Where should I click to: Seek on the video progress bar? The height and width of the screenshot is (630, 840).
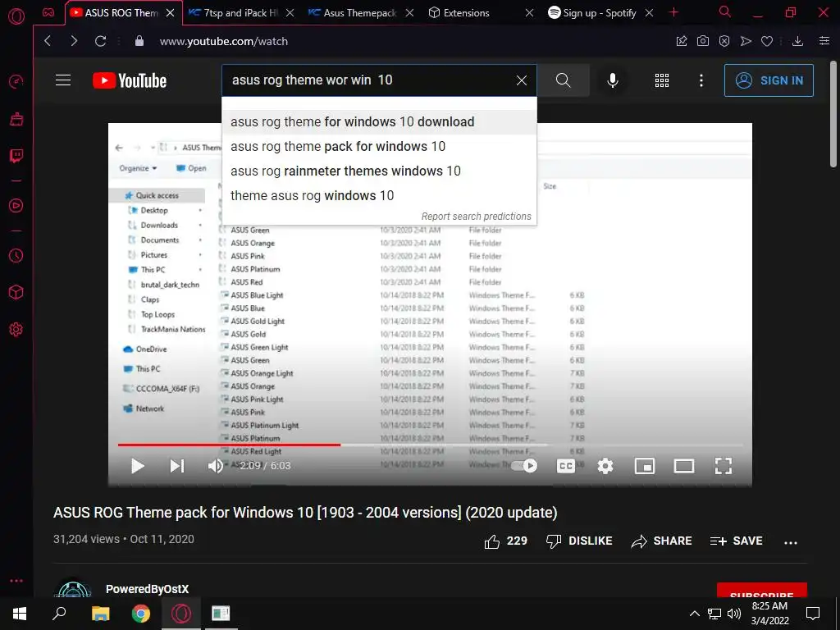pyautogui.click(x=430, y=445)
